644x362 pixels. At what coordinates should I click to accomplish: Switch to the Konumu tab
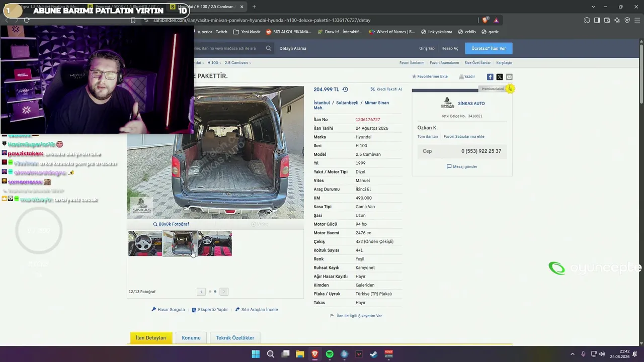(x=191, y=338)
